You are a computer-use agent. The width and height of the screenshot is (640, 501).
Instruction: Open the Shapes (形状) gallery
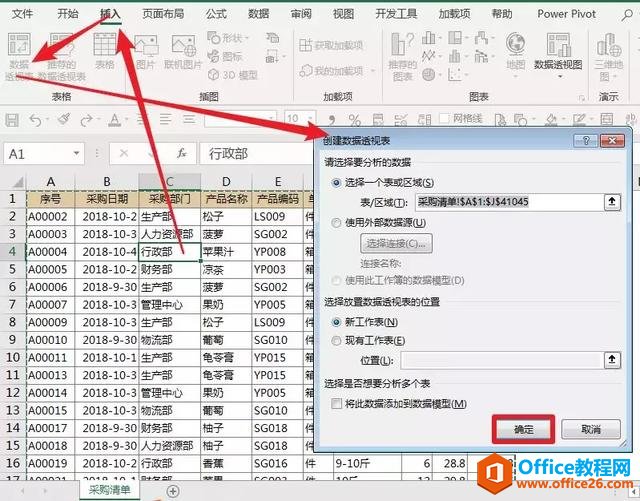tap(228, 38)
